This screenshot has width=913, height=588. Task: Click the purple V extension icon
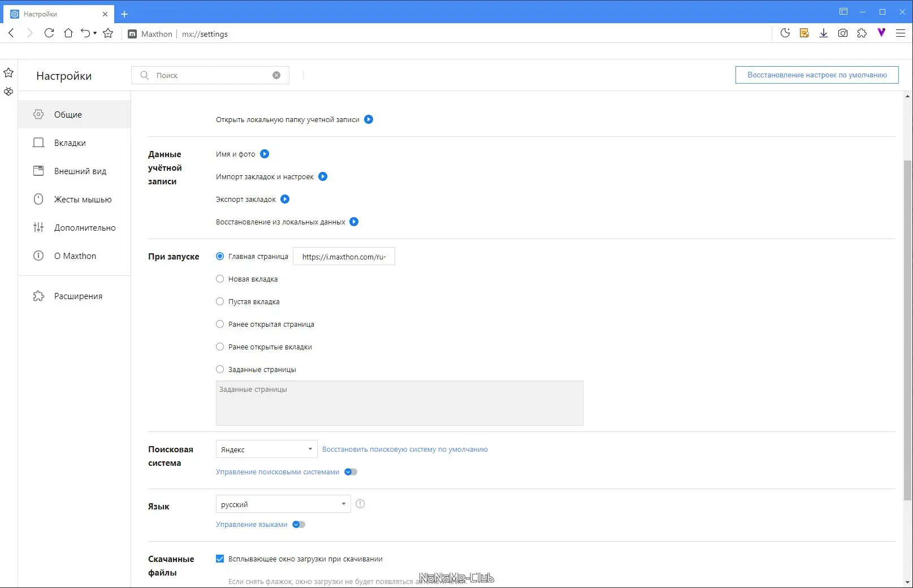tap(881, 33)
